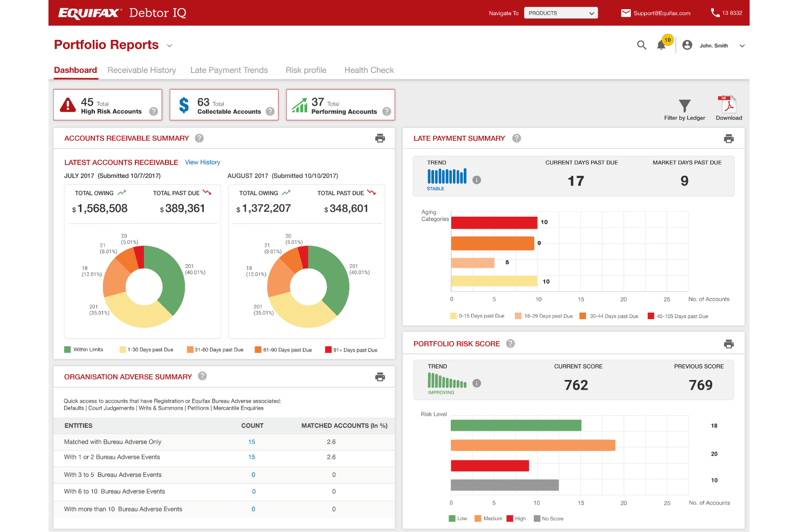798x532 pixels.
Task: Click the phone icon in header
Action: pos(715,12)
